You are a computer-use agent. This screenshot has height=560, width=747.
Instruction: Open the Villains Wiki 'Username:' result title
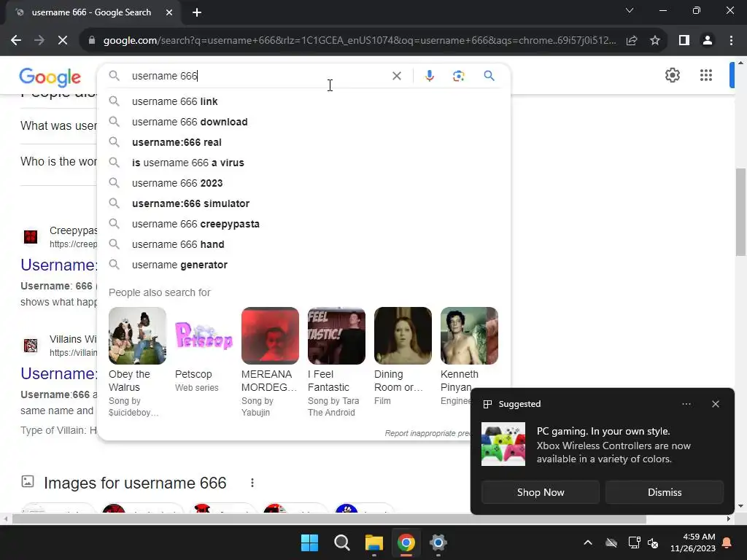point(58,374)
